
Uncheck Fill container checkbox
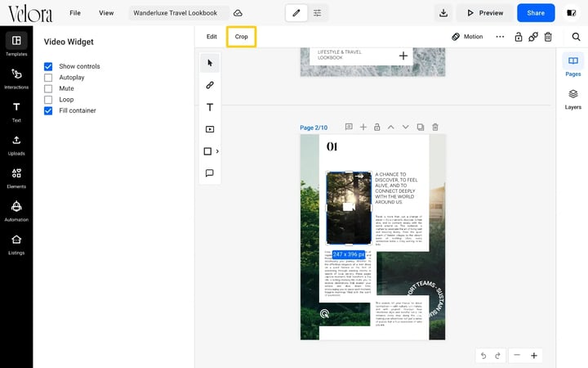(48, 110)
